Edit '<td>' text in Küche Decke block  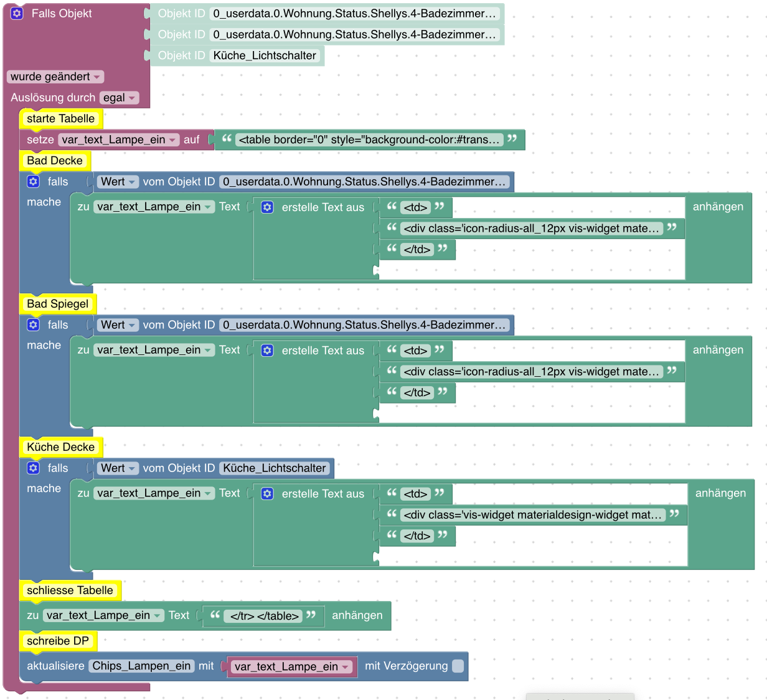pyautogui.click(x=416, y=494)
